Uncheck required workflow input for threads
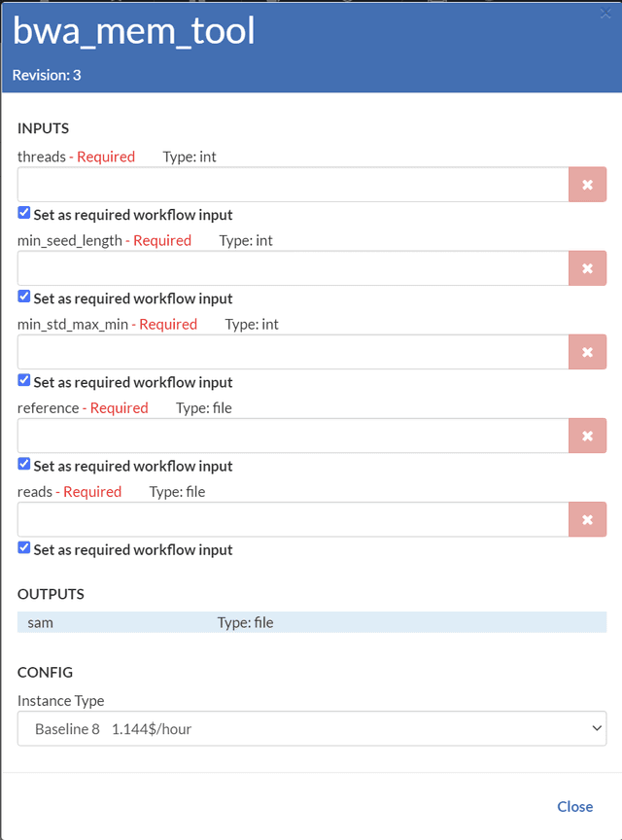 (x=24, y=214)
